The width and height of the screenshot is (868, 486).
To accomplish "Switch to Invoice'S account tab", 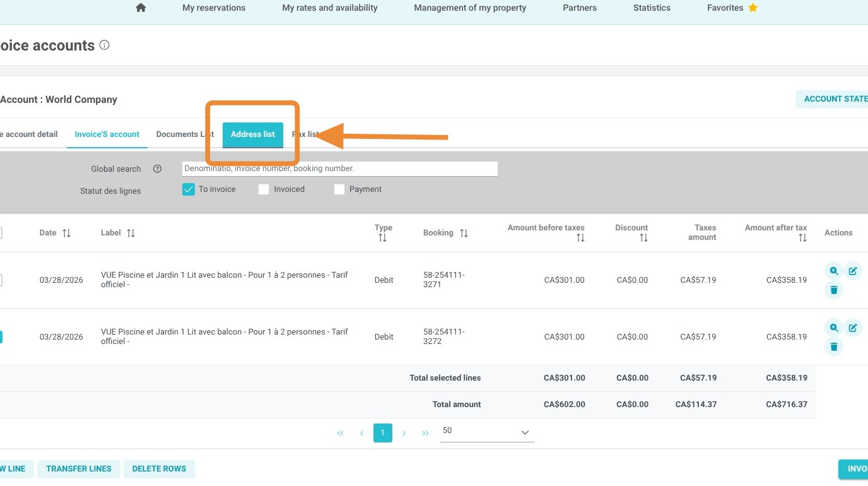I will click(107, 134).
